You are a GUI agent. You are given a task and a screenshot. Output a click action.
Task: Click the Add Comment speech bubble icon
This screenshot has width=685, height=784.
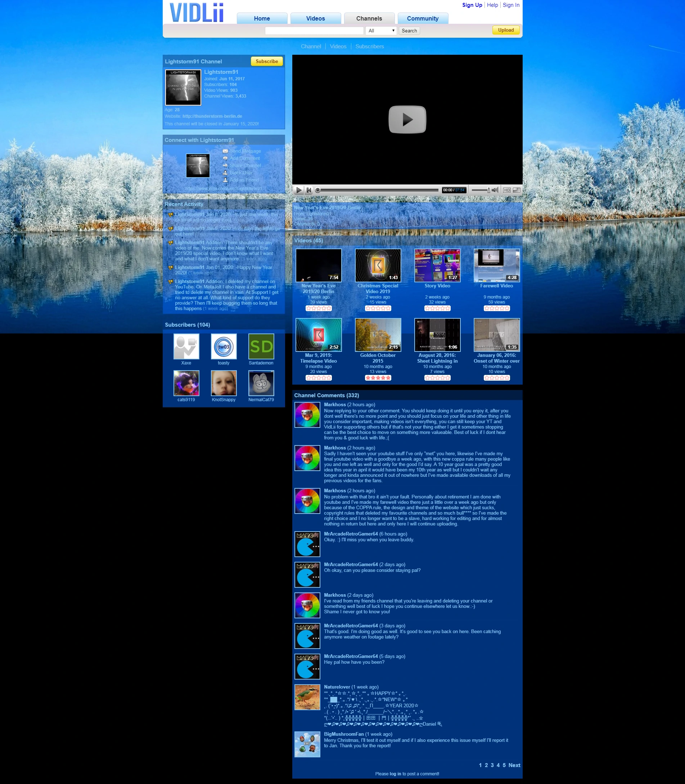pos(225,158)
